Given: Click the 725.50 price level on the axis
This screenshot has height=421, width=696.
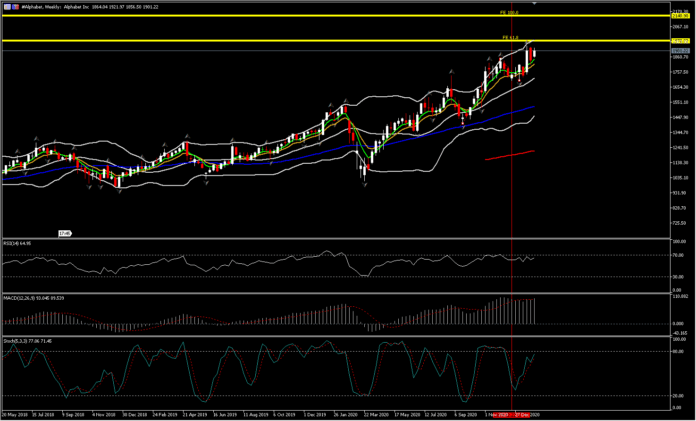Looking at the screenshot, I should tap(679, 223).
